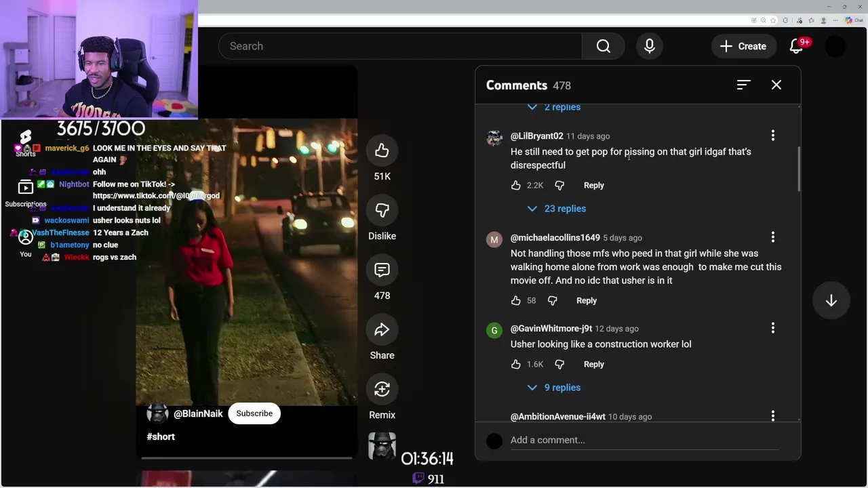The height and width of the screenshot is (488, 868).
Task: Open the account avatar menu
Action: (835, 46)
